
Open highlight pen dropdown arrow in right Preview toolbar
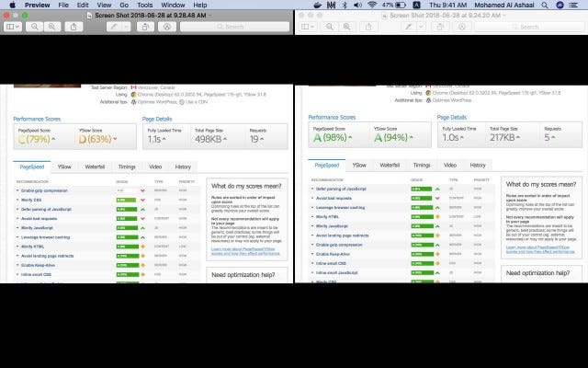click(422, 27)
